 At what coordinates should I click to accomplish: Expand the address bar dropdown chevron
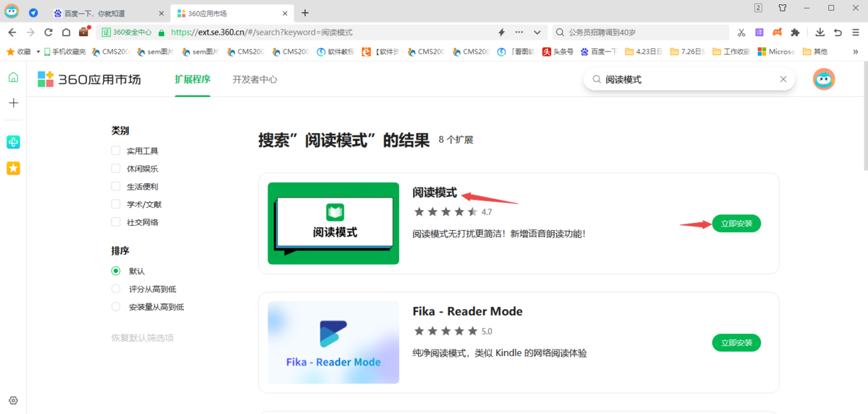pyautogui.click(x=537, y=33)
